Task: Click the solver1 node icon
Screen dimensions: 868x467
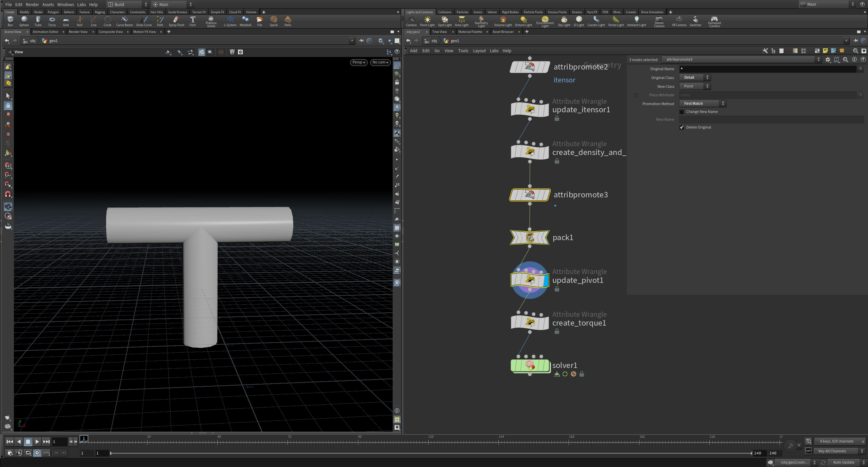Action: click(530, 365)
